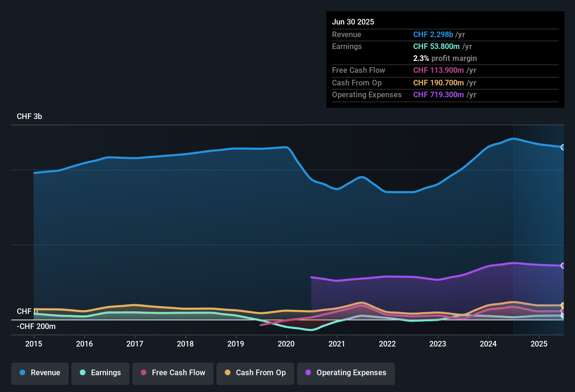Click the purple Operating Expenses legend dot
The image size is (575, 392).
(x=308, y=373)
